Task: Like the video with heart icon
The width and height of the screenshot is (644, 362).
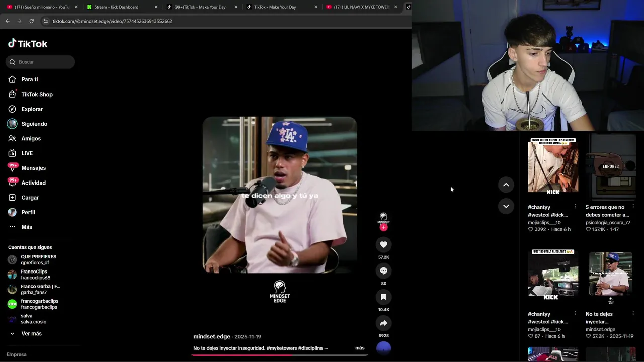Action: 383,244
